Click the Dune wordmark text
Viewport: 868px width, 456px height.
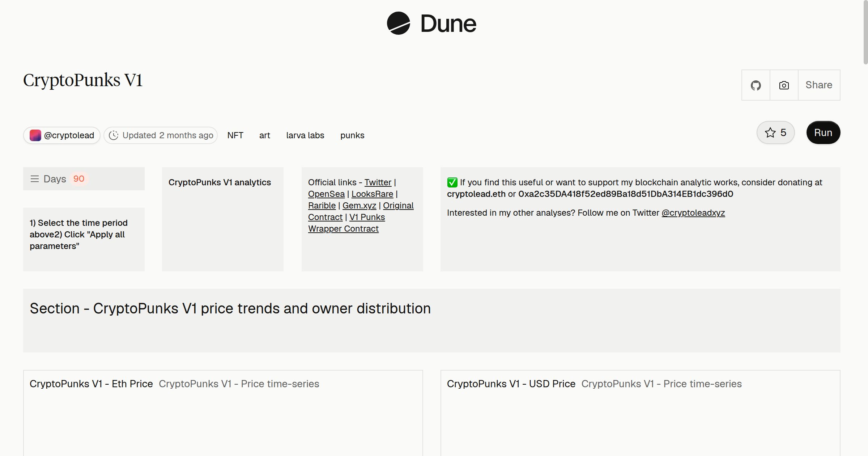pos(448,24)
